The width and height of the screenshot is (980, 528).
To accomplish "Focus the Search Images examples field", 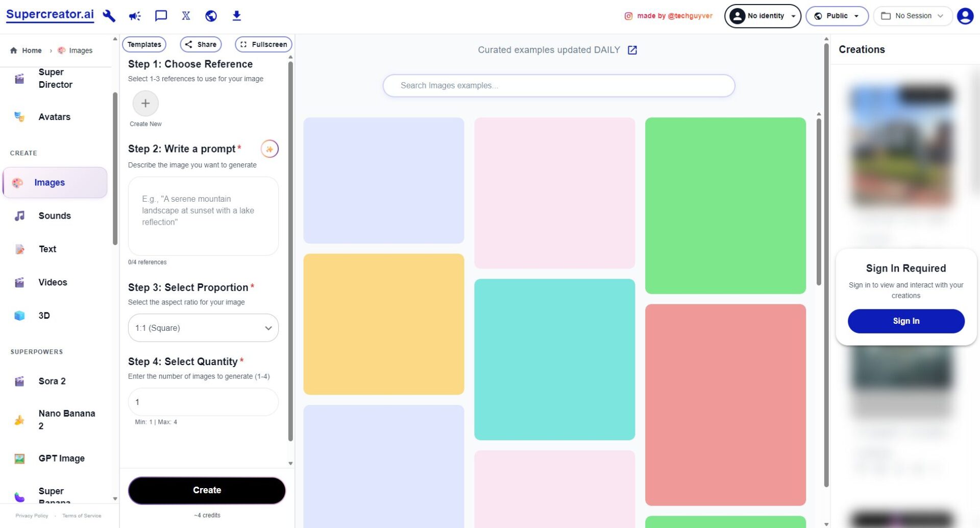I will (558, 86).
